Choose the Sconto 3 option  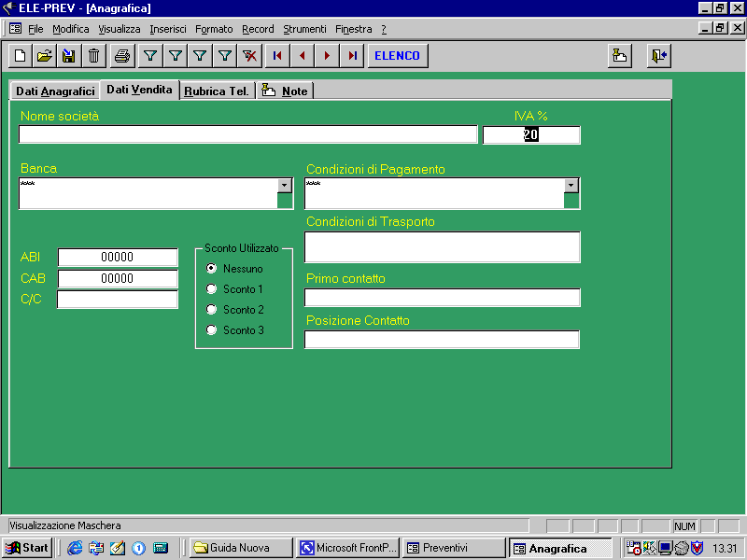212,330
